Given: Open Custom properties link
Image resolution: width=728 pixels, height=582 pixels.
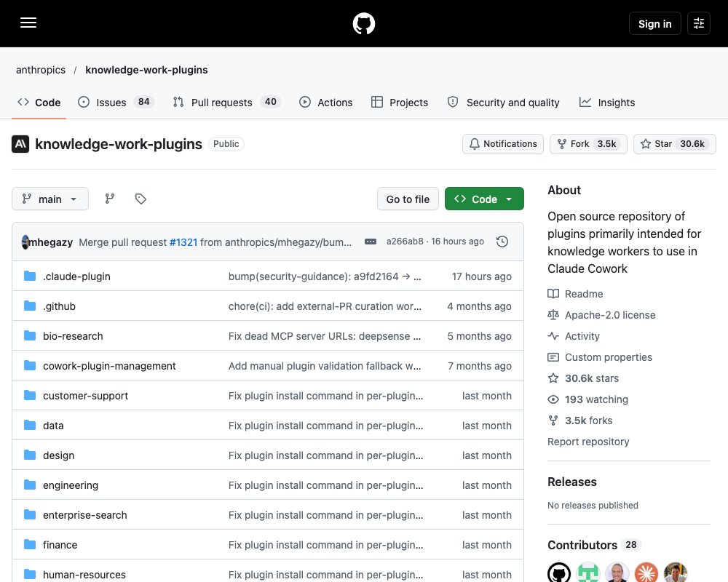Looking at the screenshot, I should coord(608,357).
